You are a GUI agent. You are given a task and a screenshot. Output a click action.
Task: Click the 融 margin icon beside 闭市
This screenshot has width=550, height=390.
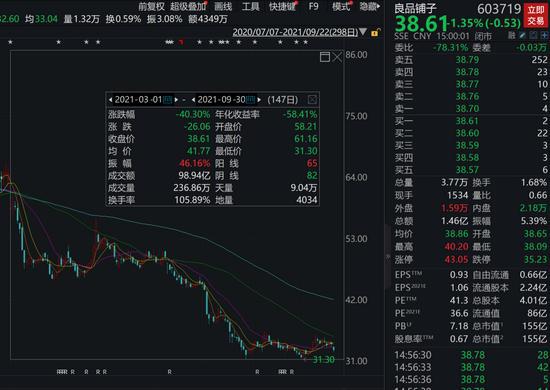[511, 35]
